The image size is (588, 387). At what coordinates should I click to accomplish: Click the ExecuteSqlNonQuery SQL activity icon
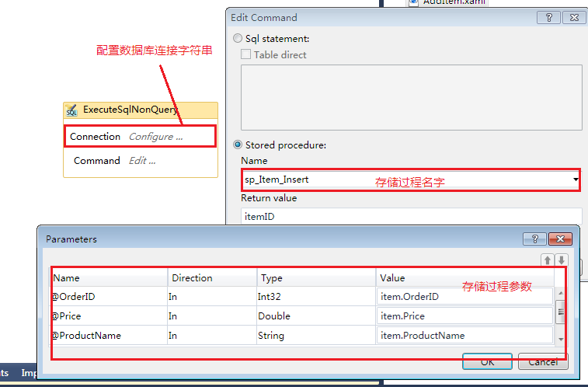(71, 110)
